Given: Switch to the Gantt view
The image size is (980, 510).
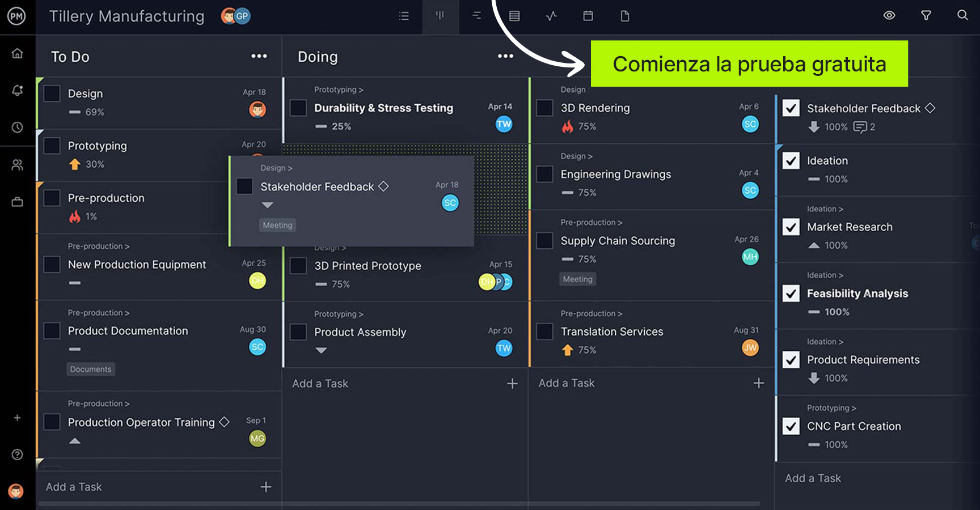Looking at the screenshot, I should [477, 16].
